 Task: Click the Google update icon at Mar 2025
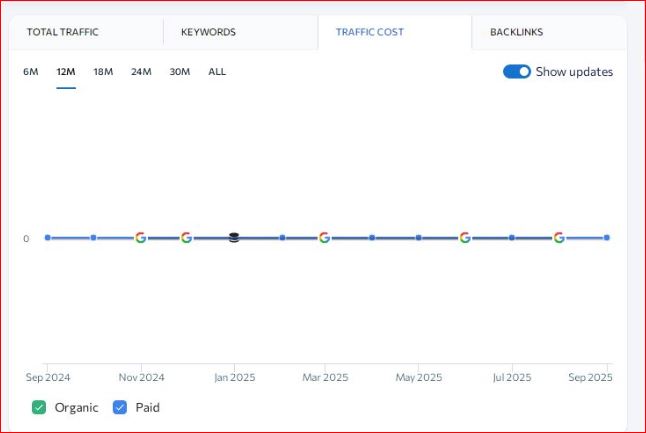(324, 238)
